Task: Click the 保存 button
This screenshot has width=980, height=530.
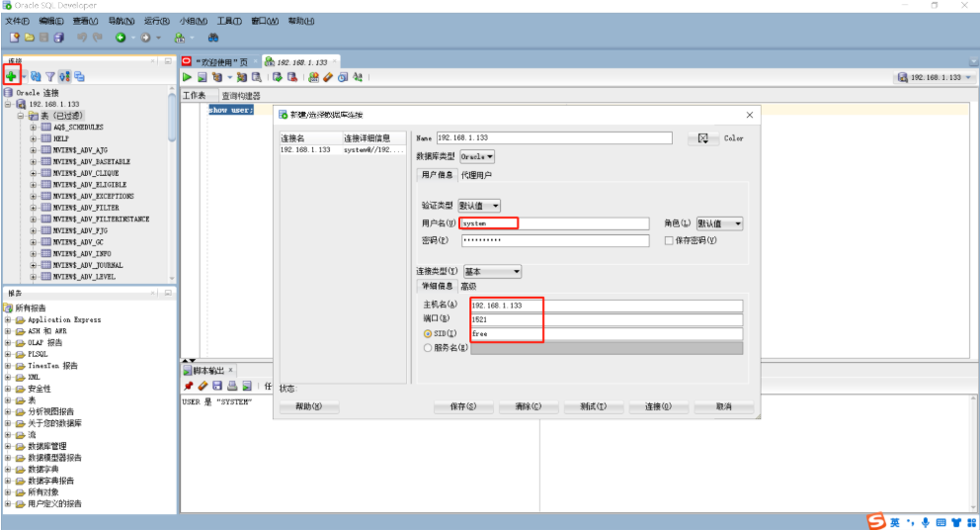Action: 463,406
